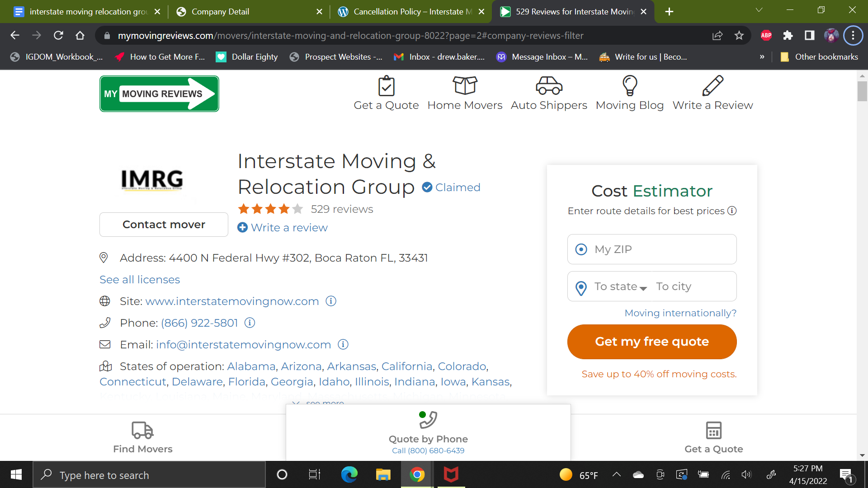Click the California state link

click(407, 366)
